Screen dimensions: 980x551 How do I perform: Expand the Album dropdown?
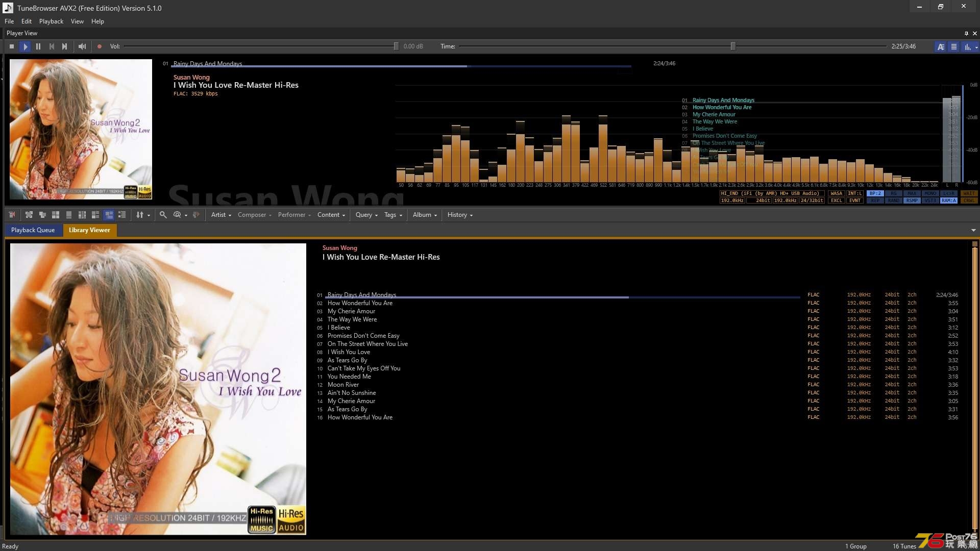(x=425, y=215)
